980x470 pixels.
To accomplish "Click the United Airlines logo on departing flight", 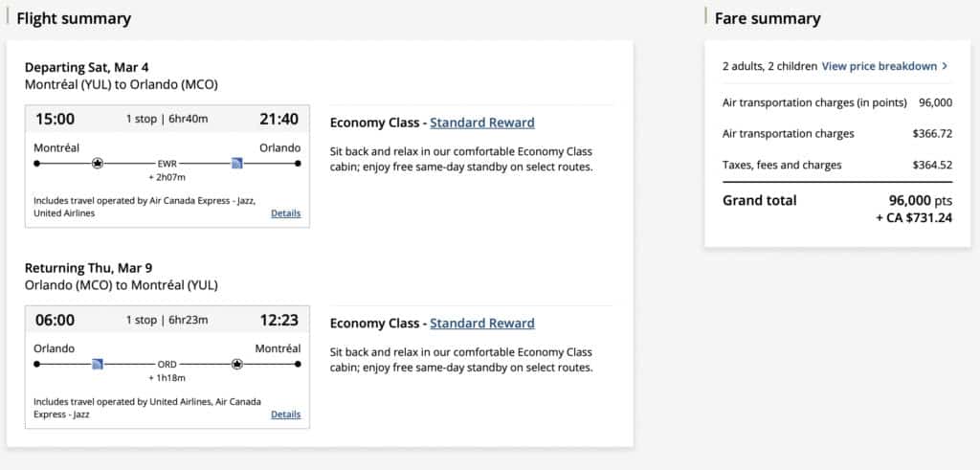I will (237, 164).
